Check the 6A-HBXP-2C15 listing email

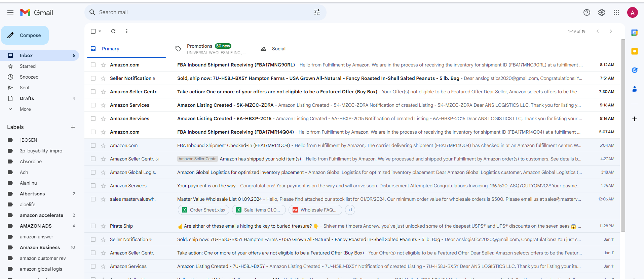93,119
